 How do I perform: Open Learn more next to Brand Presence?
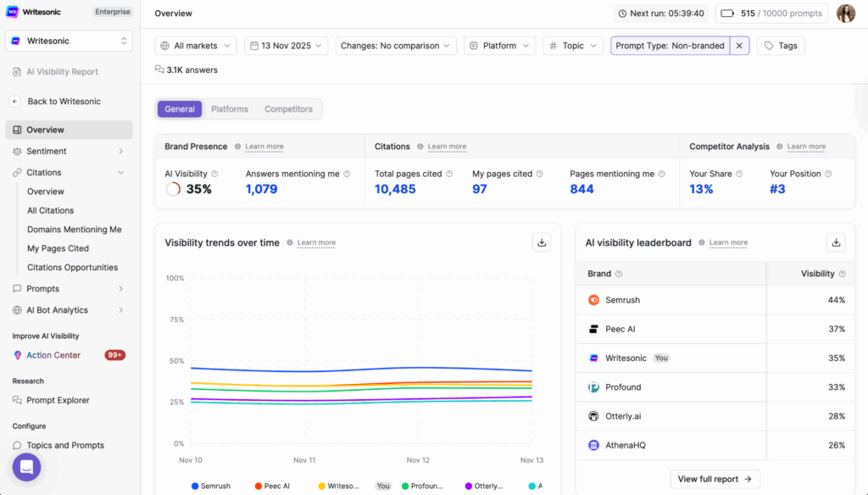(x=263, y=146)
